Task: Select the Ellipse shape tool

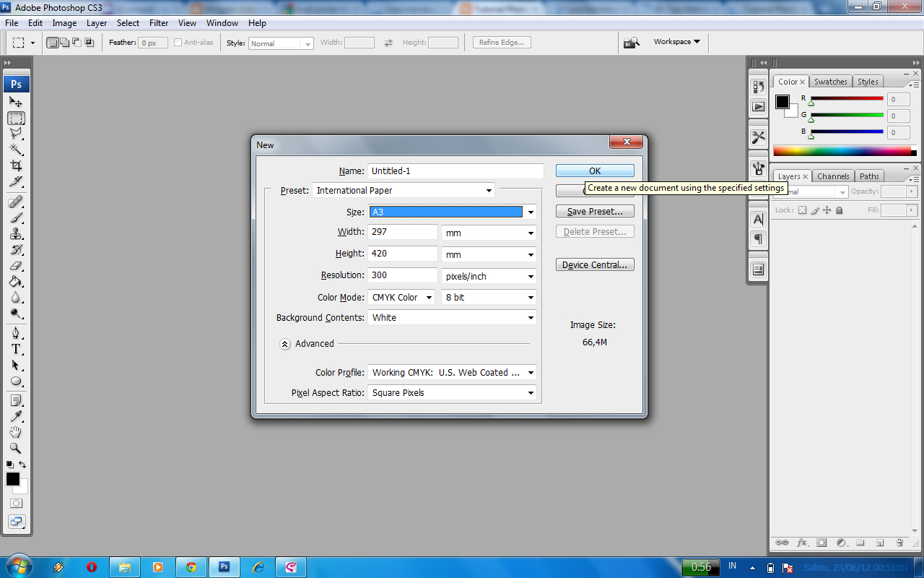Action: pos(16,381)
